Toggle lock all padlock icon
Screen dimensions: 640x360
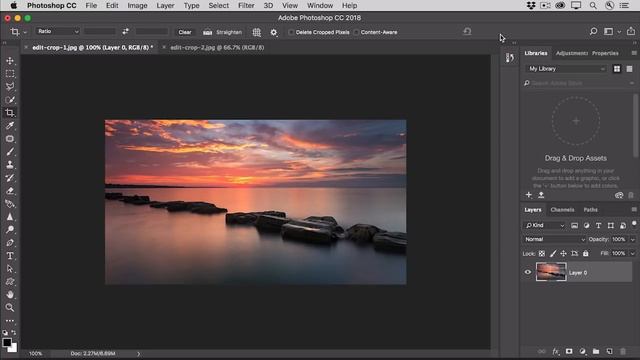586,253
